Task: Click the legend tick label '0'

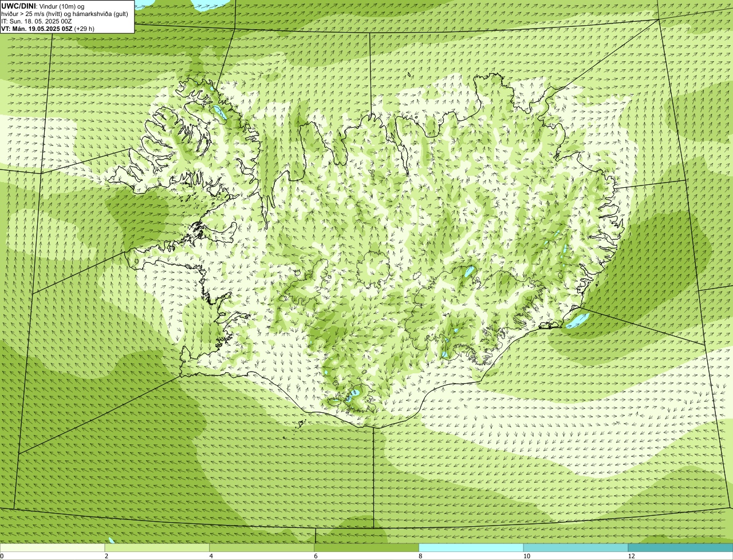Action: [2, 556]
